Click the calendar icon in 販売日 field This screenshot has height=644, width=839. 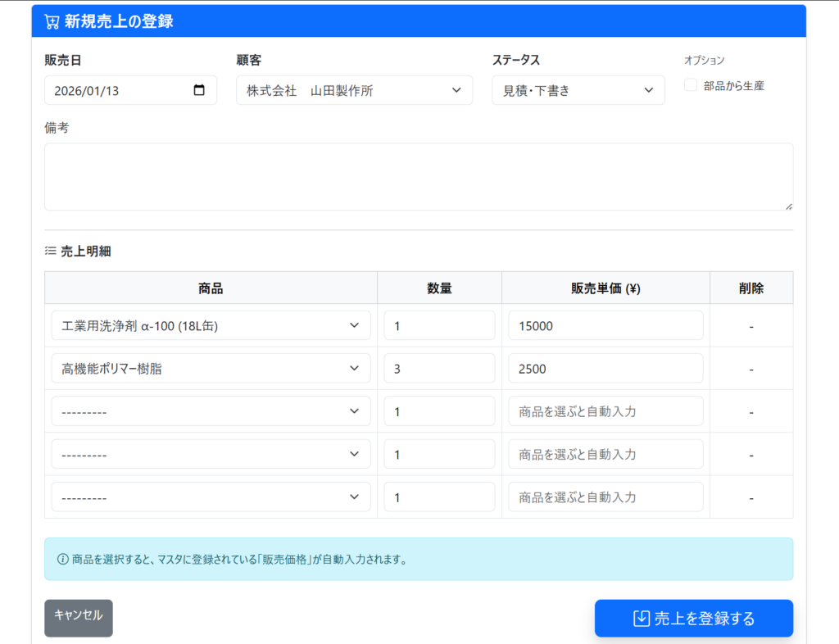coord(199,90)
